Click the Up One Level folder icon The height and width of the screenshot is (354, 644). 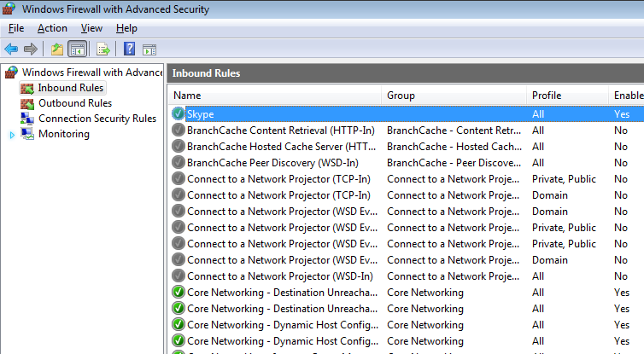[x=56, y=49]
